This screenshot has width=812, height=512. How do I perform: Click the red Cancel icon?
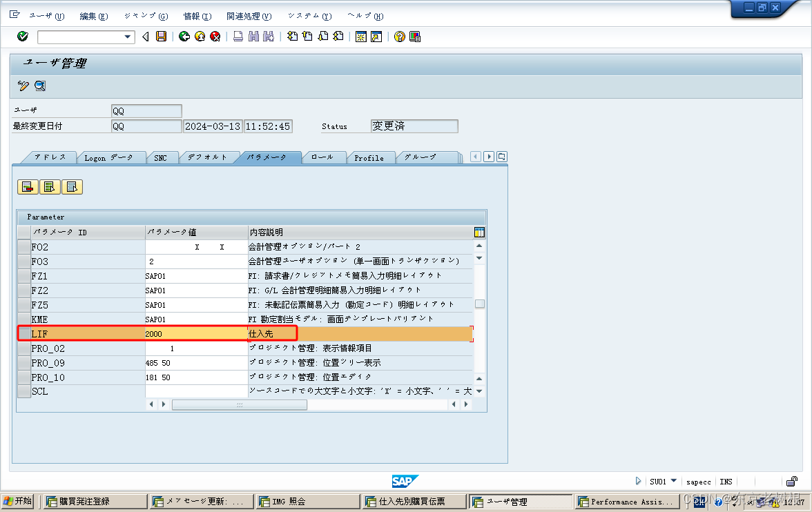point(215,37)
